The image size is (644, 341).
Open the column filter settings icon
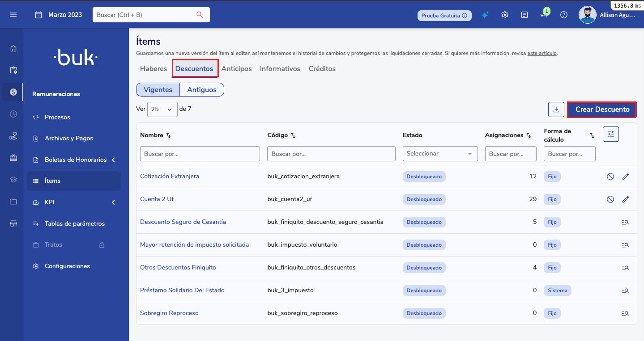pos(610,134)
